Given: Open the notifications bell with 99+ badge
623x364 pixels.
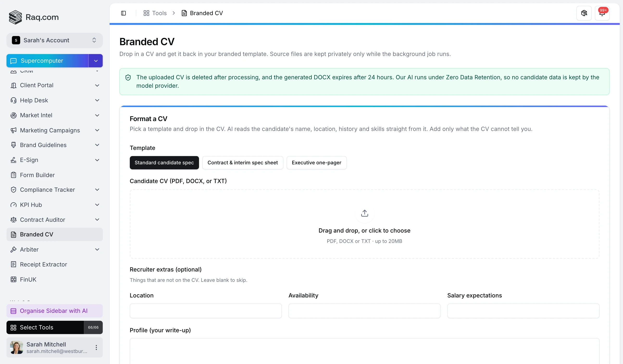Looking at the screenshot, I should pos(602,13).
